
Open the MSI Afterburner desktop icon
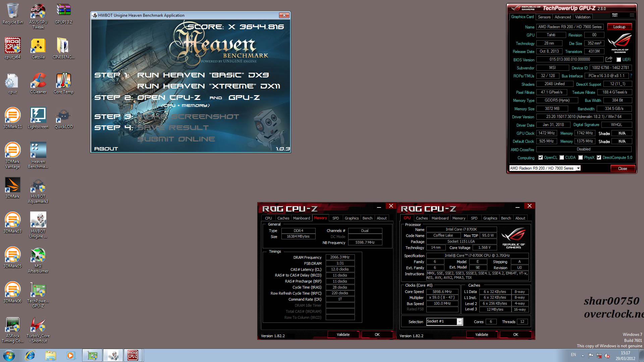point(38,260)
